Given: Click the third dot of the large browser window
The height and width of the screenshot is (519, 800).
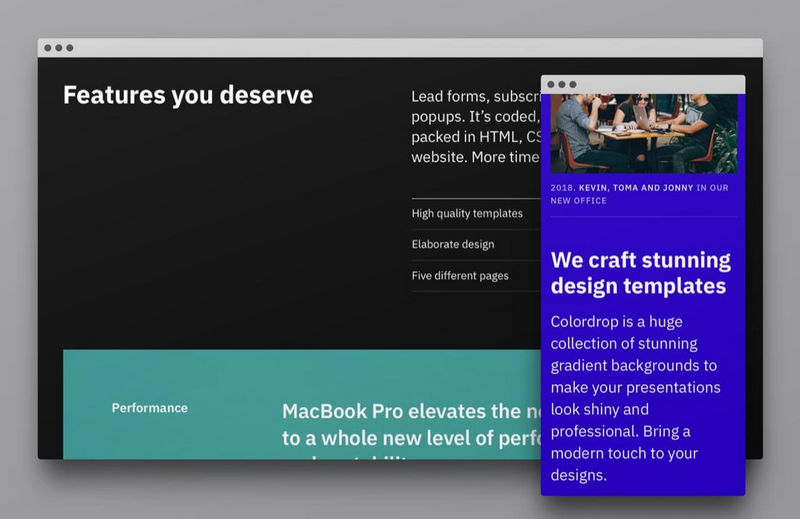Looking at the screenshot, I should [69, 48].
